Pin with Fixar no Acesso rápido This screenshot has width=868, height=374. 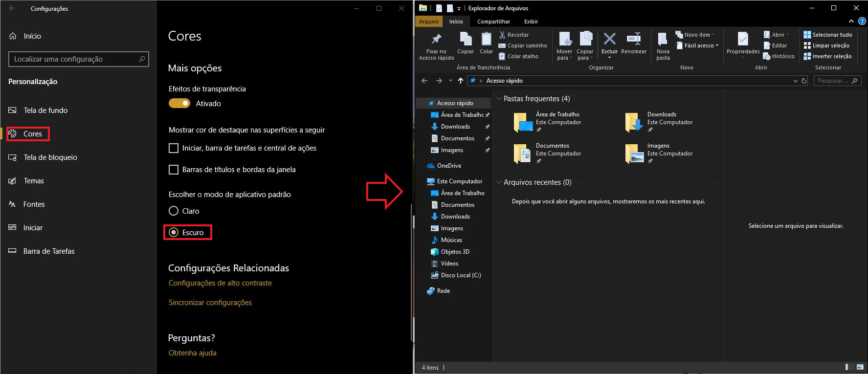[x=436, y=46]
